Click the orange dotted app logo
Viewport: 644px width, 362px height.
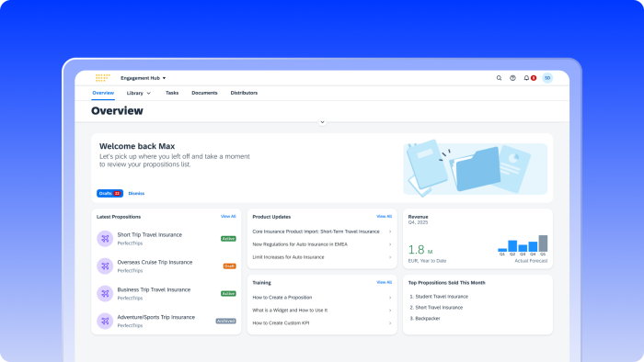point(103,78)
